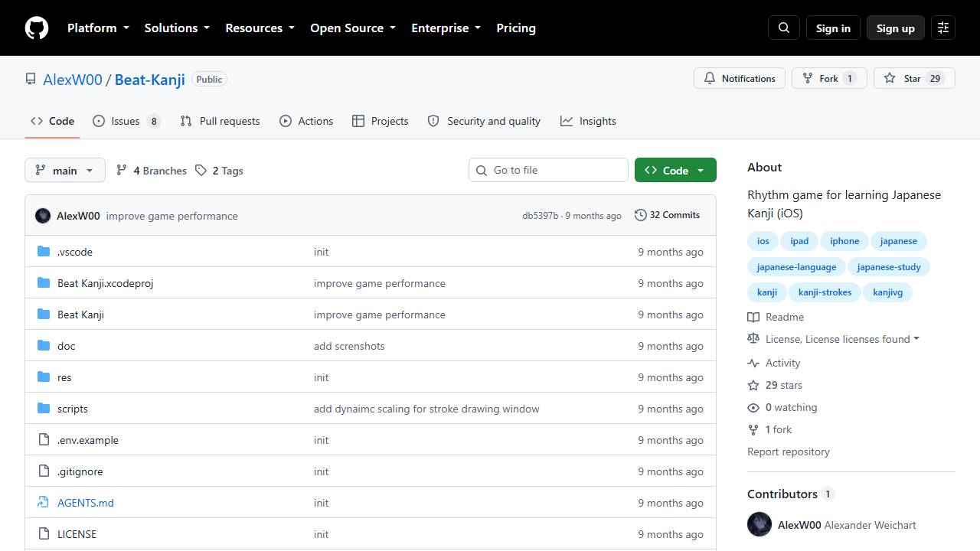This screenshot has height=551, width=980.
Task: Select the kanji-strokes topic tag
Action: 825,292
